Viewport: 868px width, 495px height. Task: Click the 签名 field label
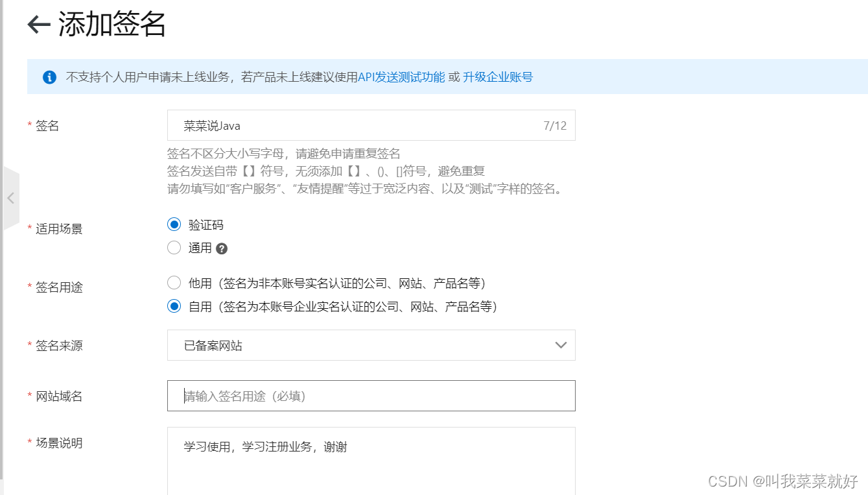47,126
